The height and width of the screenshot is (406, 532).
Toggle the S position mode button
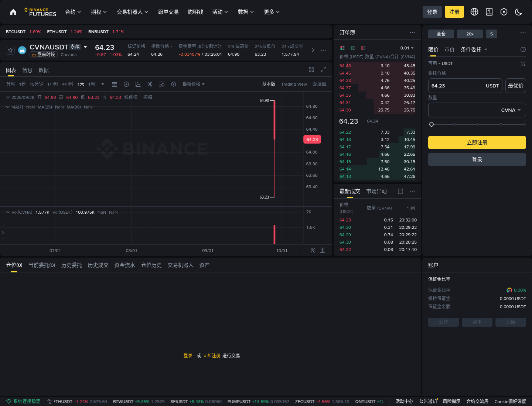491,34
